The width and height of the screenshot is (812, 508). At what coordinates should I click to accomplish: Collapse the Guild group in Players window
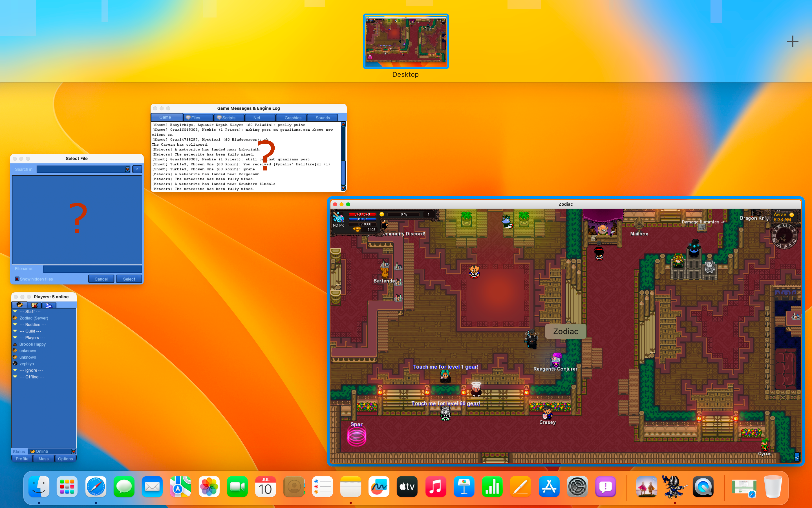pyautogui.click(x=15, y=331)
